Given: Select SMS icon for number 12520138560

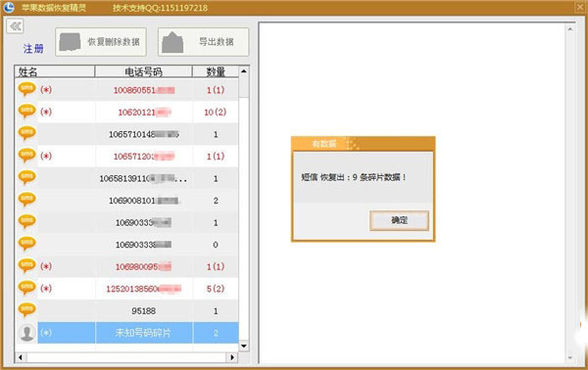Looking at the screenshot, I should 27,289.
